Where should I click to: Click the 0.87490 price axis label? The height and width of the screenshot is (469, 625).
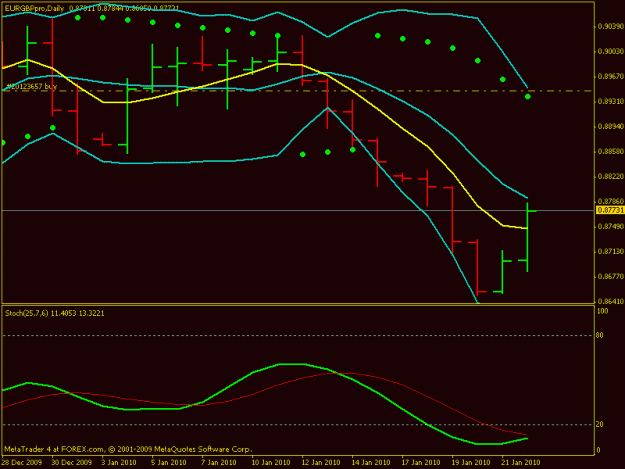[x=611, y=226]
